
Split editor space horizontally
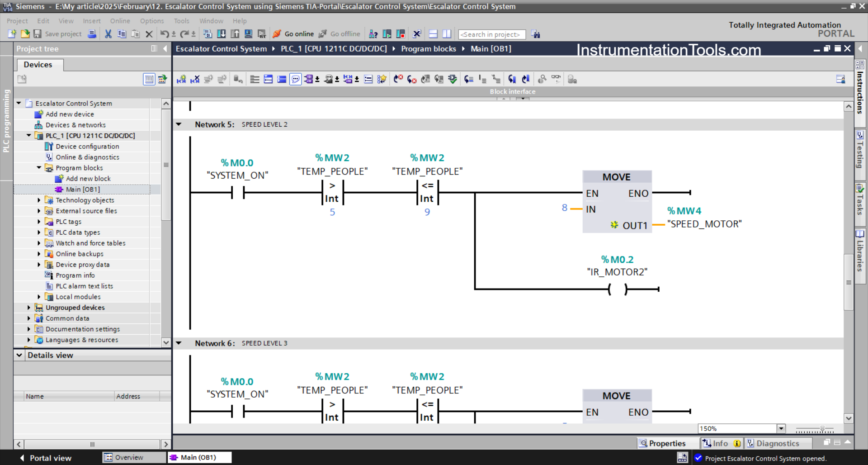coord(433,34)
